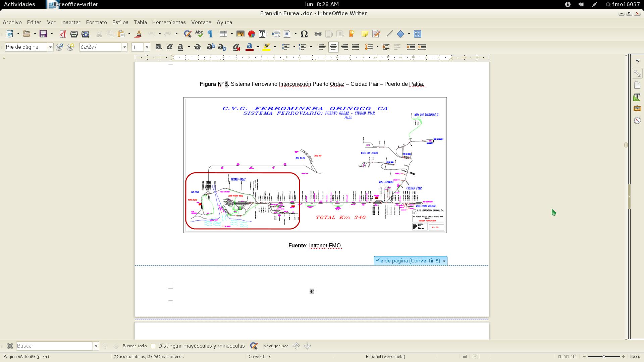Expand Buscar search history dropdown
The width and height of the screenshot is (644, 362).
96,346
